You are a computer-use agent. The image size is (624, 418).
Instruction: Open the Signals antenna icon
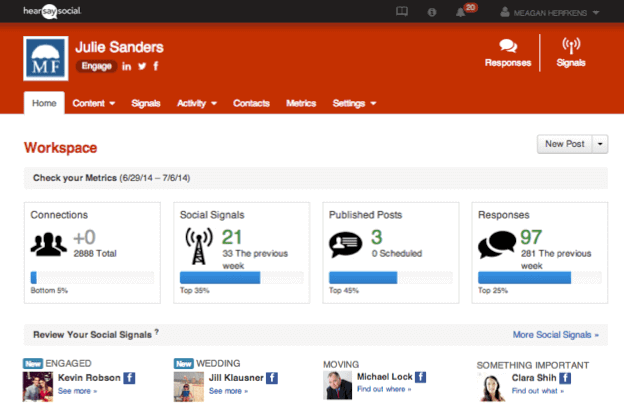571,46
